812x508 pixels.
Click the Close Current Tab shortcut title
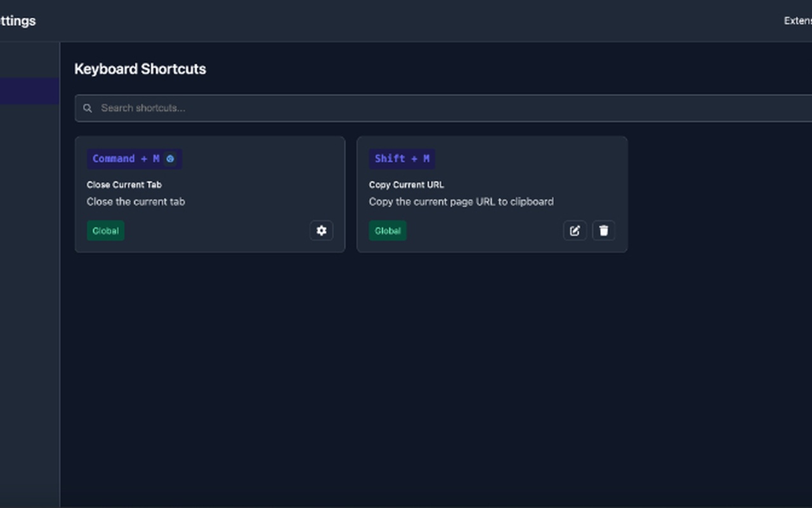click(x=124, y=184)
